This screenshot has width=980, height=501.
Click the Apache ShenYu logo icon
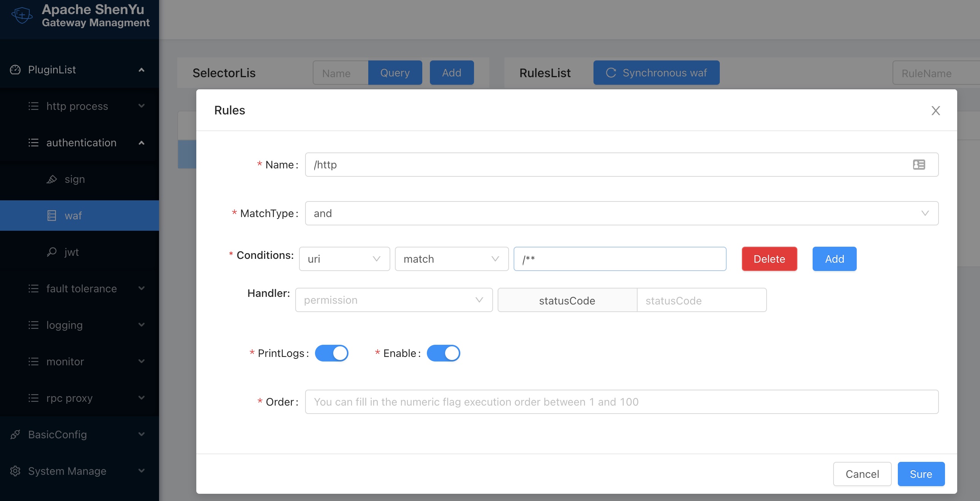click(x=22, y=15)
